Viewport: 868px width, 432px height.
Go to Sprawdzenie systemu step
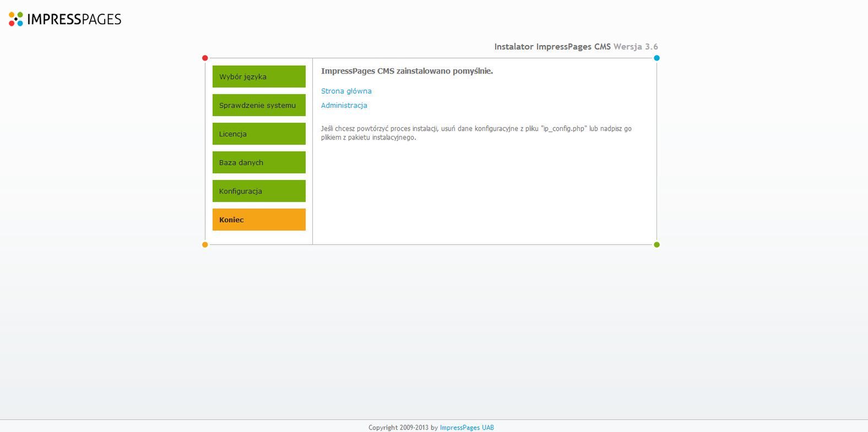[259, 105]
